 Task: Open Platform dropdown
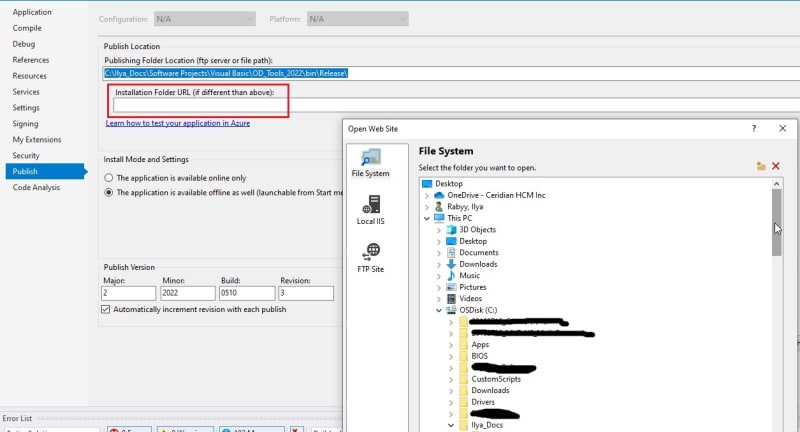357,19
